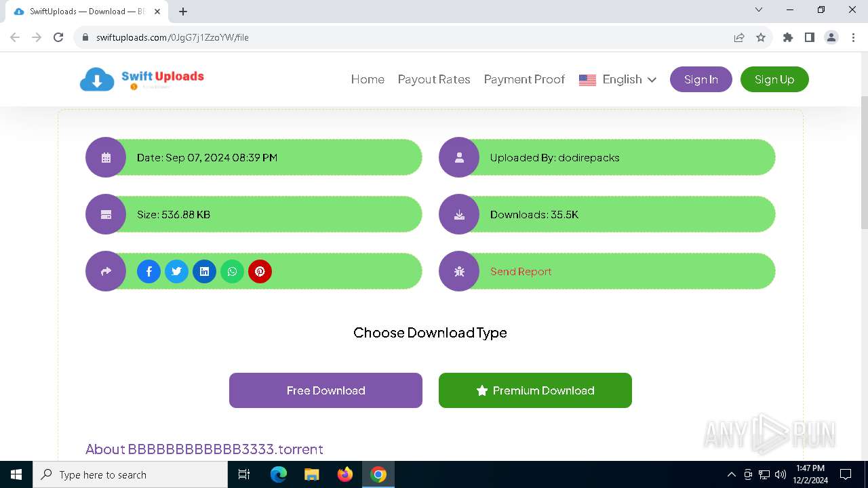Open File Explorer from taskbar
Viewport: 868px width, 488px height.
pos(312,474)
